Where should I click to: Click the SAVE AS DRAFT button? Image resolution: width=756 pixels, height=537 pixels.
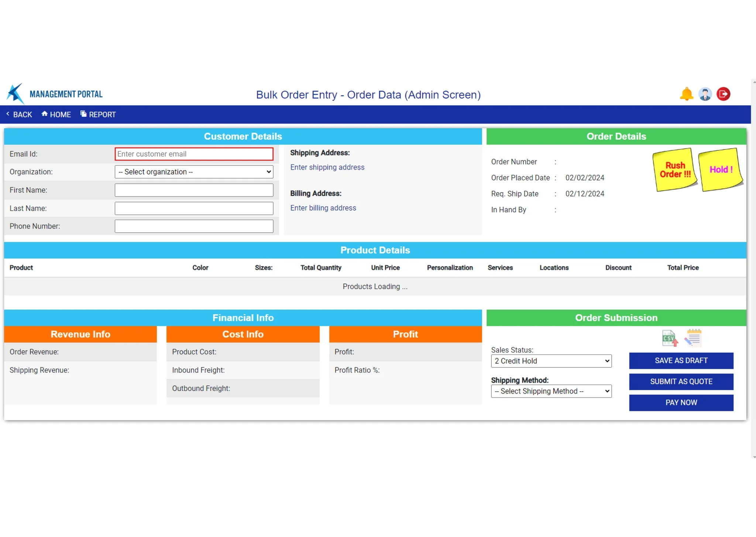[681, 361]
